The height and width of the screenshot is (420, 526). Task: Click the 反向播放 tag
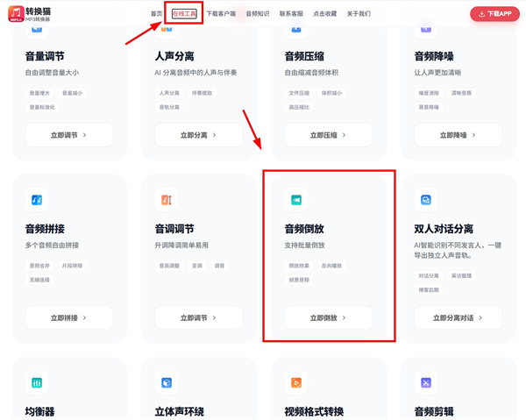coord(331,266)
